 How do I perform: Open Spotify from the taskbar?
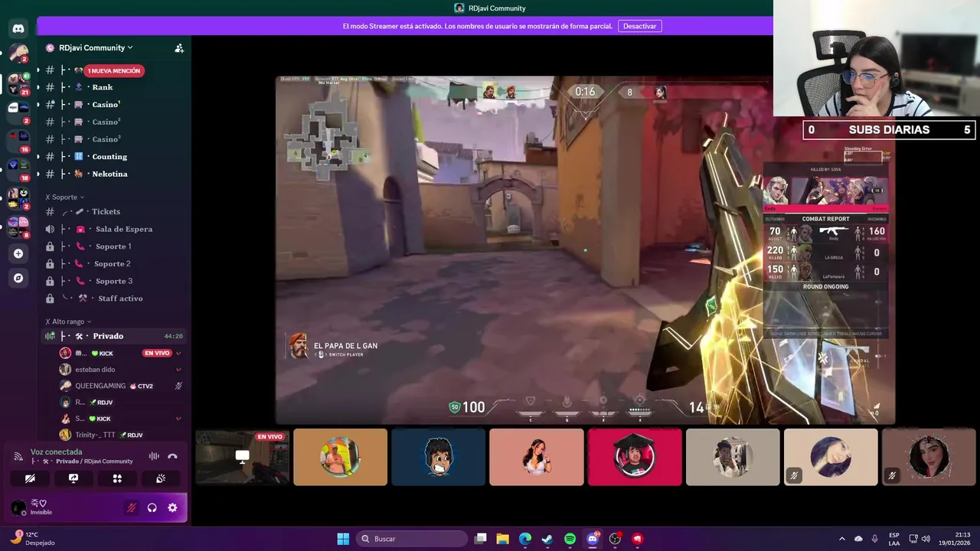(570, 539)
